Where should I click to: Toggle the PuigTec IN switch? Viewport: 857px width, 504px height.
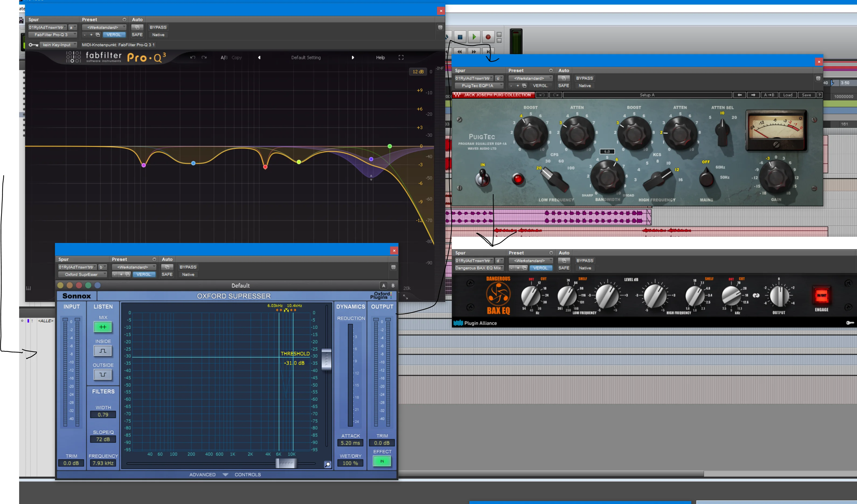pyautogui.click(x=483, y=178)
